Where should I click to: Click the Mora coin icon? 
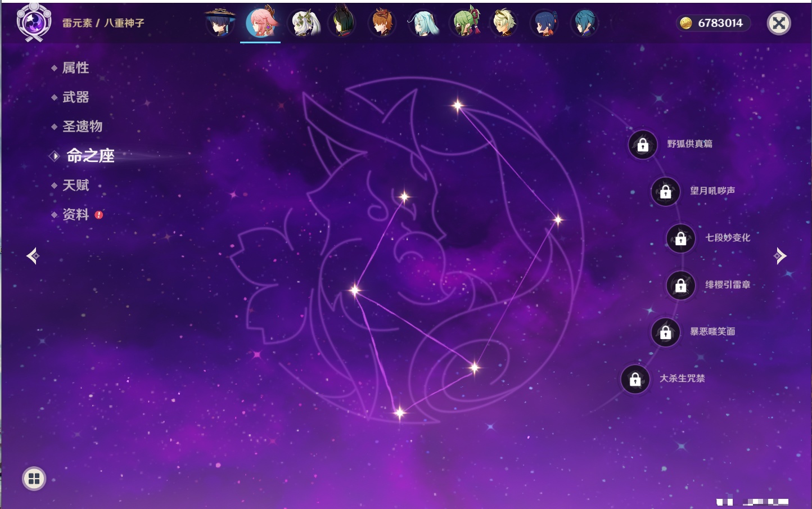[686, 23]
